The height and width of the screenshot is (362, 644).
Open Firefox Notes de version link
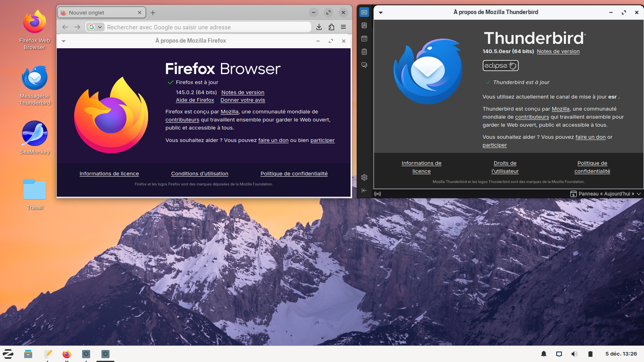pos(243,93)
